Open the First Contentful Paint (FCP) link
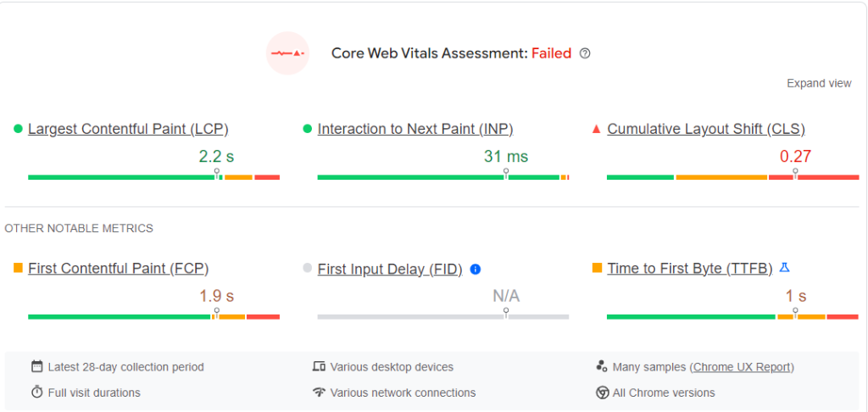 tap(118, 269)
